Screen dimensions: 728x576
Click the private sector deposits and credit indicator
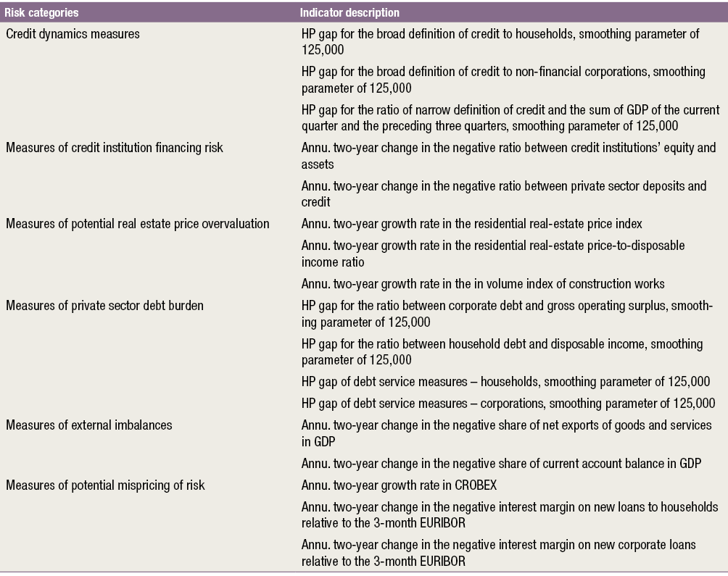coord(502,193)
